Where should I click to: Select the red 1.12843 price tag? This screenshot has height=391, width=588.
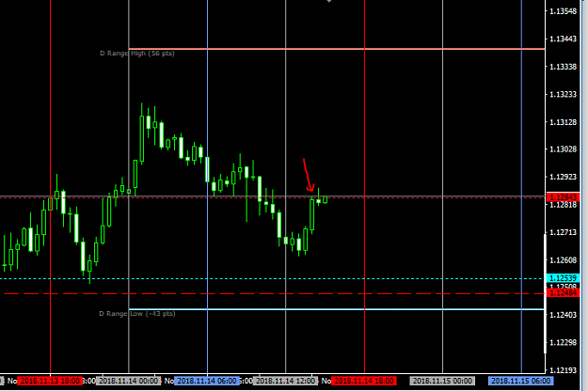pos(564,197)
